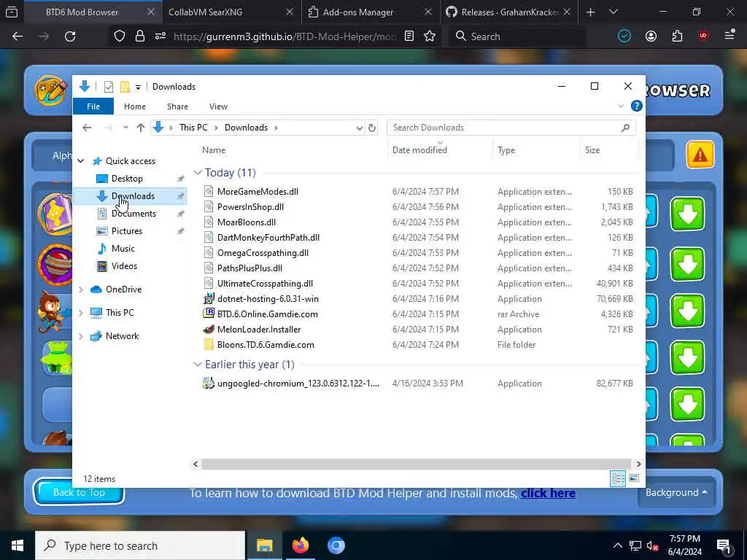This screenshot has width=747, height=560.
Task: Open address bar history dropdown
Action: (x=359, y=128)
